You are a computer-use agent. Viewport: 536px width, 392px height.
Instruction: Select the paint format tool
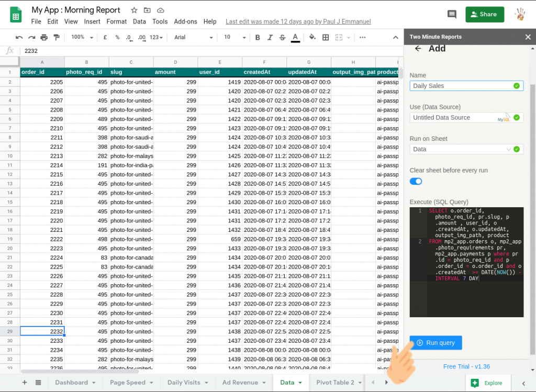57,37
